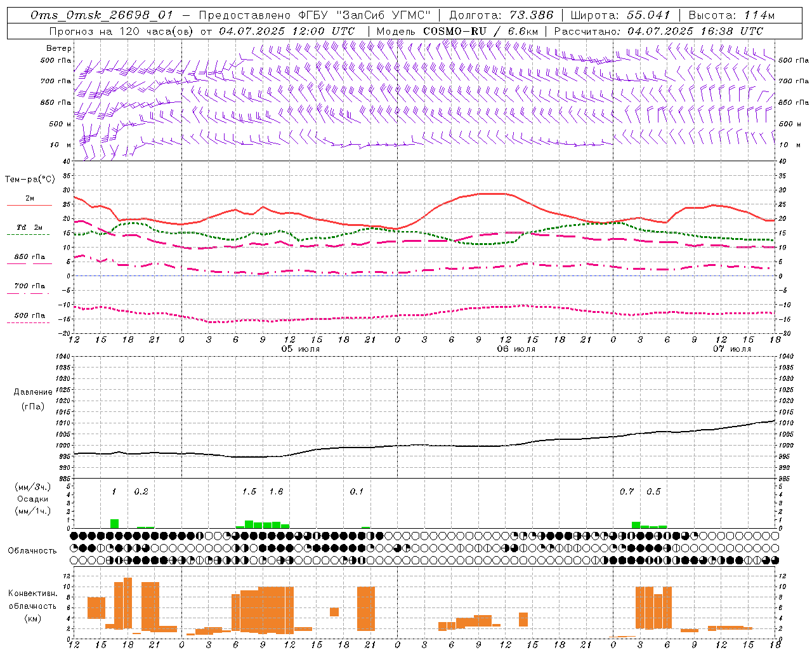The width and height of the screenshot is (812, 650).
Task: Click the Рассчитано: 04.07.2025 16:38 UTC timestamp
Action: 658,30
